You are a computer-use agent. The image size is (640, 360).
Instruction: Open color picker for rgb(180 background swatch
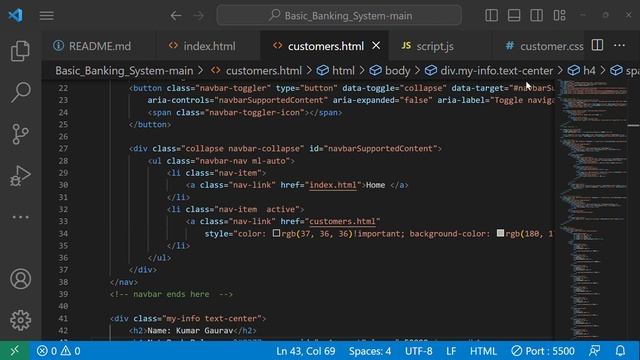click(500, 233)
